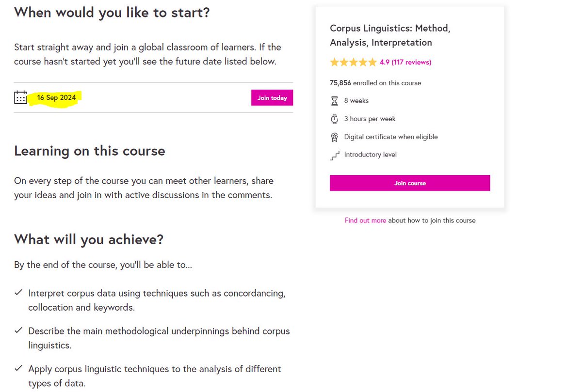Click the 75,856 enrolled on this course text
This screenshot has width=582, height=392.
coord(375,83)
